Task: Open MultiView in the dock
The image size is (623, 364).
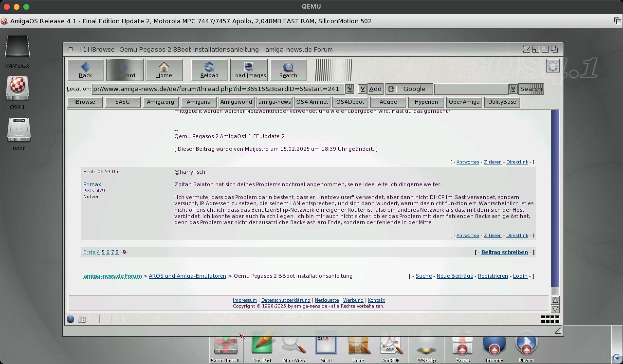Action: pos(294,344)
